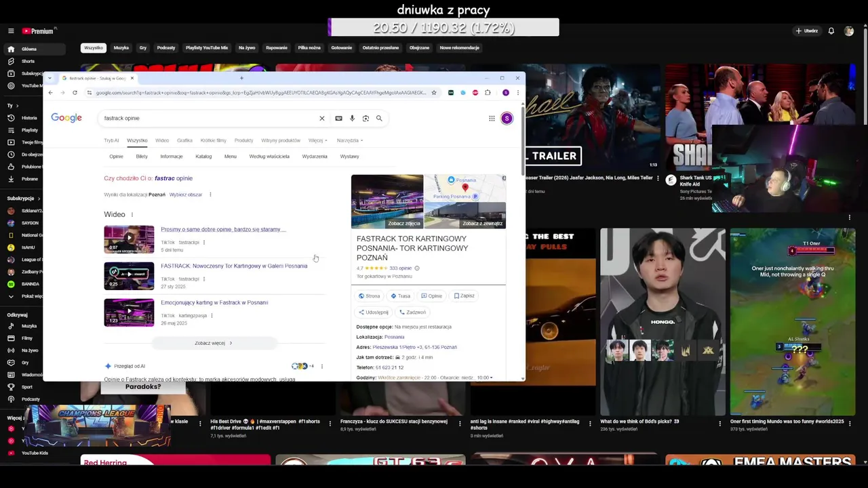Screen dimensions: 868x488
Task: Open 'Zobacz zdjęcia' photo thumbnail
Action: click(387, 201)
